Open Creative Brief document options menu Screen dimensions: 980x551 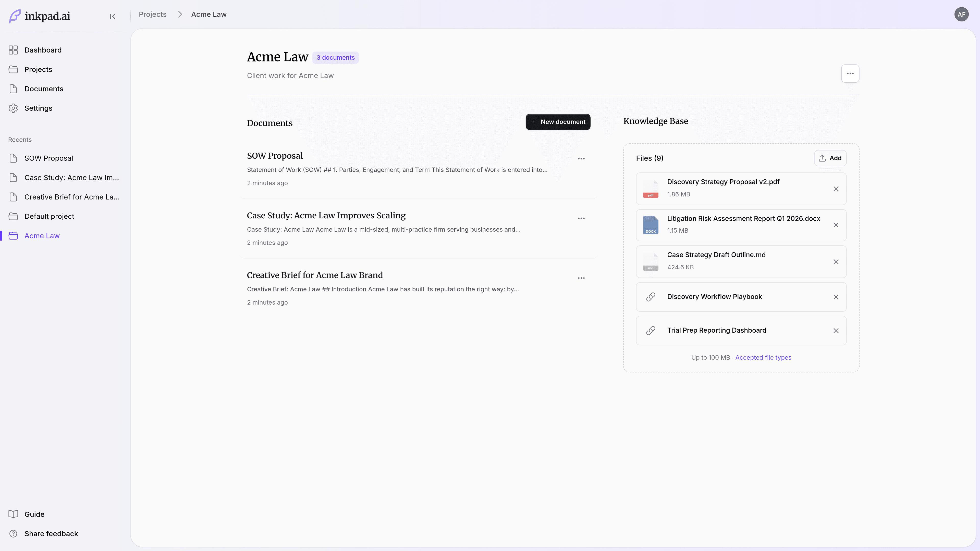[x=581, y=278]
